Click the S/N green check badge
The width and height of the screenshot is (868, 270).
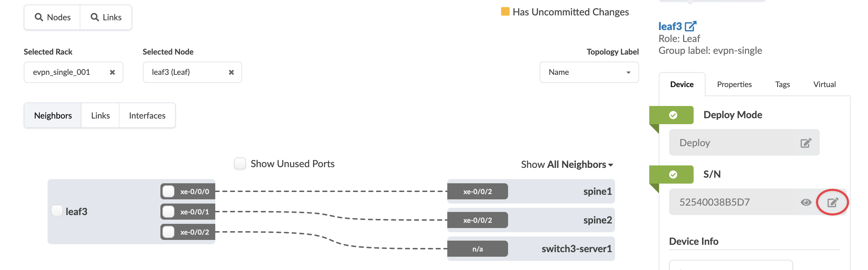(x=673, y=175)
